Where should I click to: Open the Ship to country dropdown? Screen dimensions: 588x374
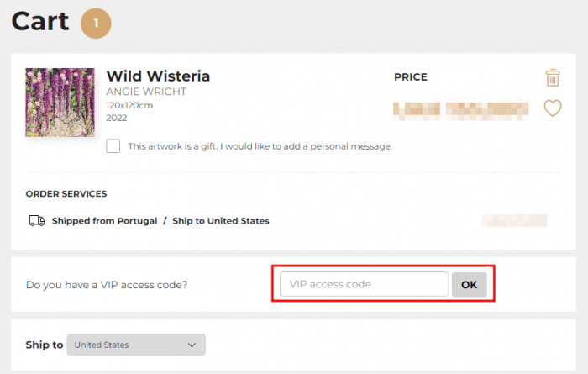coord(135,345)
